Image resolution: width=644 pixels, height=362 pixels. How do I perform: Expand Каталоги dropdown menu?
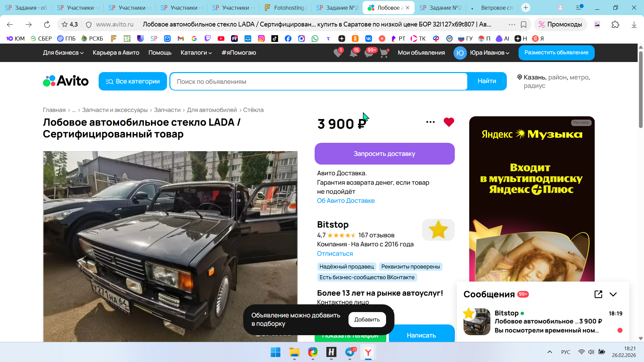[196, 53]
